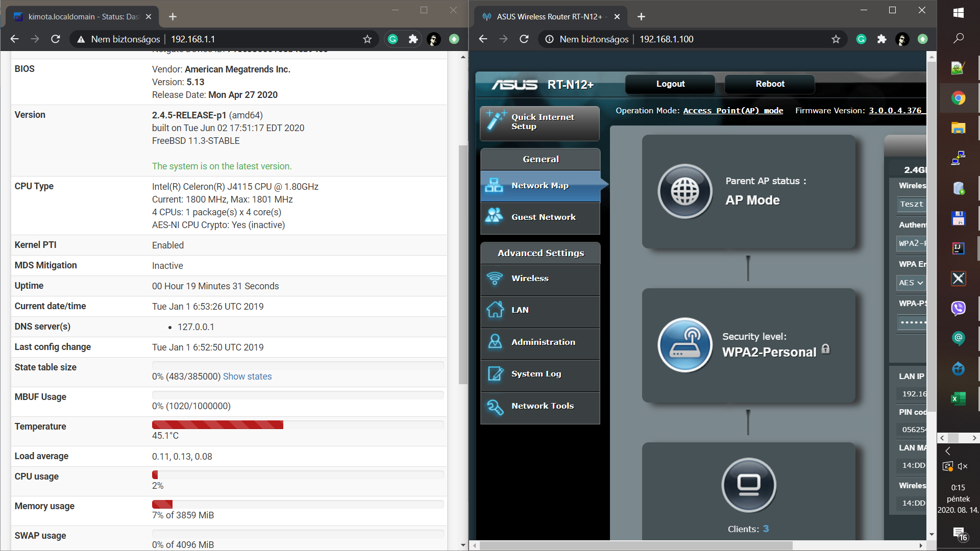Select the router security level icon
The height and width of the screenshot is (551, 980).
685,345
